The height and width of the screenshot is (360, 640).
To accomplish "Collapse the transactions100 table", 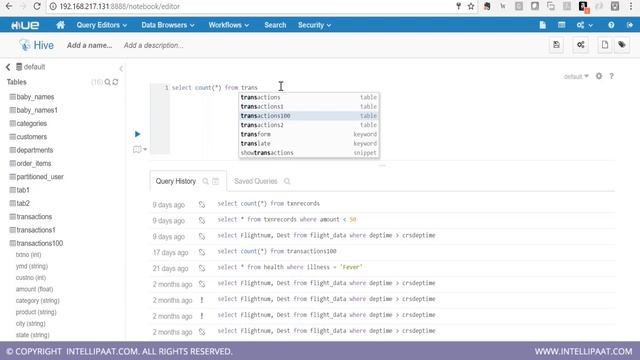I will 40,243.
